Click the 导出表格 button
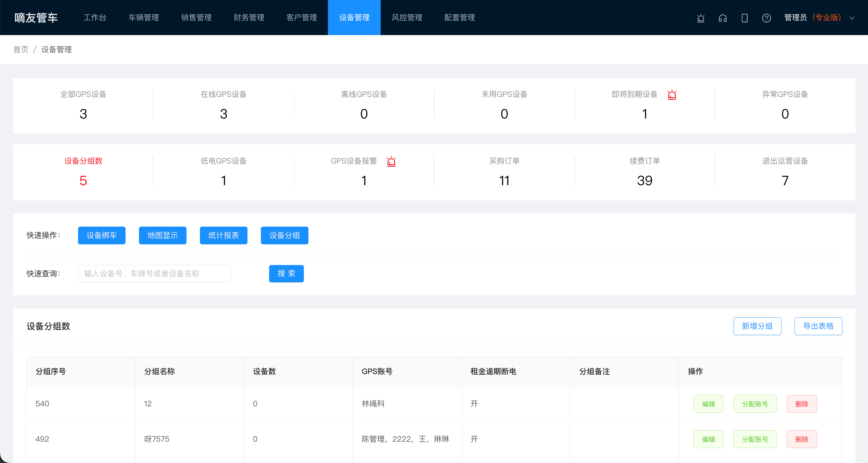This screenshot has width=868, height=463. point(818,326)
